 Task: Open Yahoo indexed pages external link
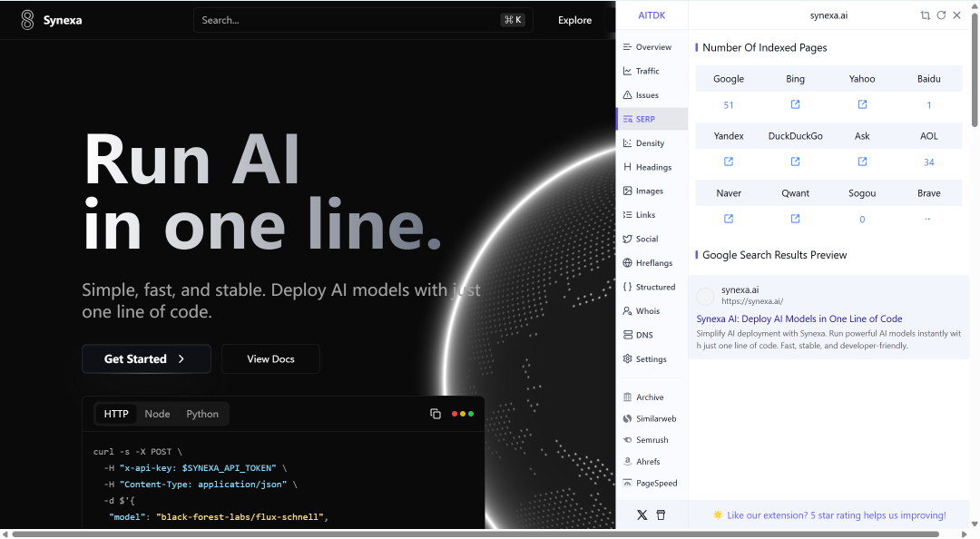click(x=862, y=104)
